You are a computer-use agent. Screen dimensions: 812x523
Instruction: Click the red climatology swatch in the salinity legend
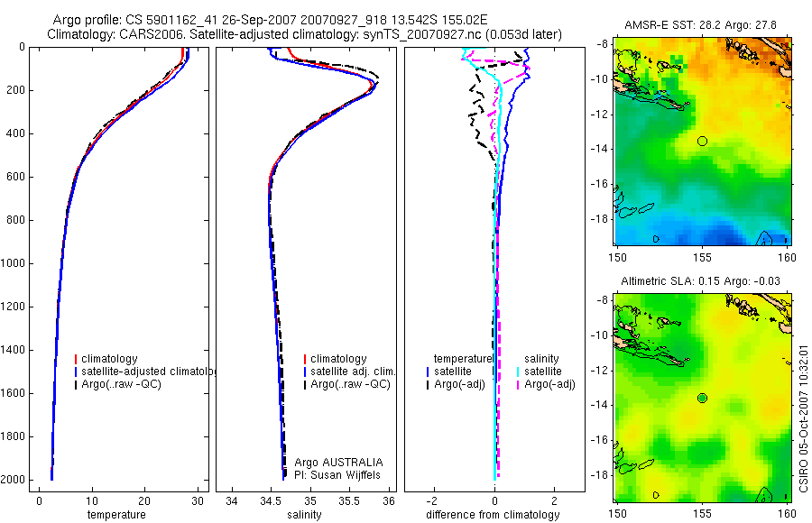click(305, 359)
